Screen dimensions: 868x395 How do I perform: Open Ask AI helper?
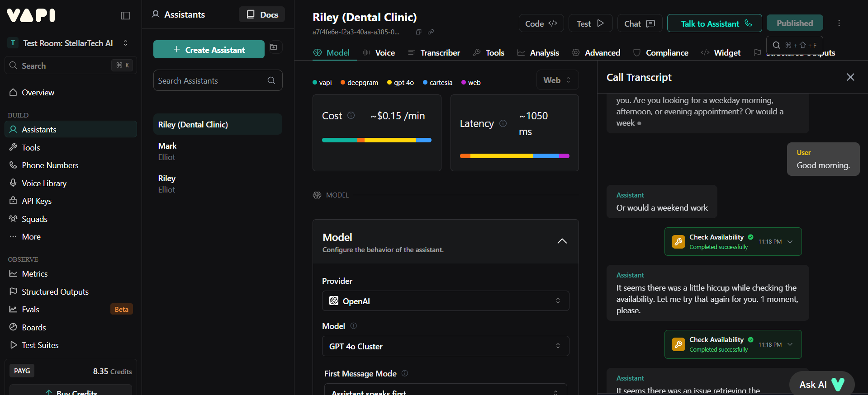pos(822,384)
